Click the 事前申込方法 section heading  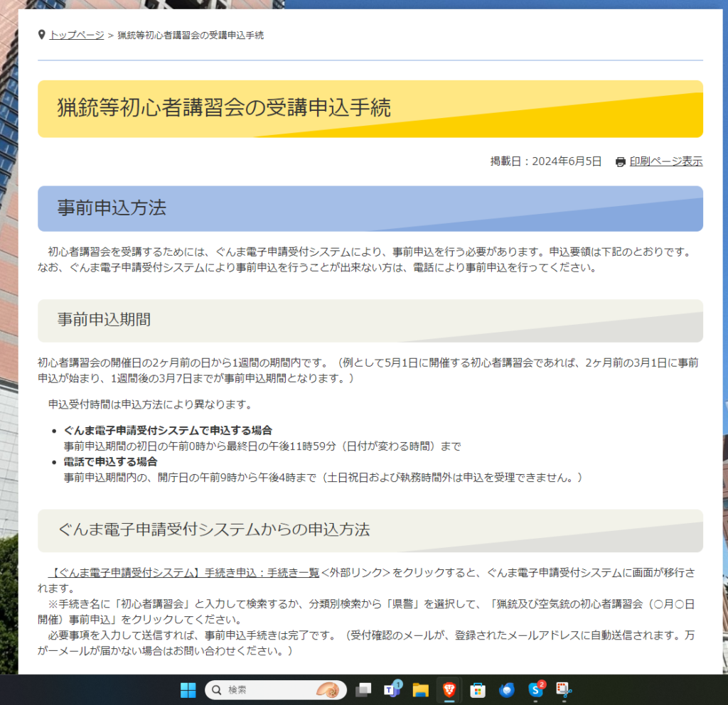[112, 208]
